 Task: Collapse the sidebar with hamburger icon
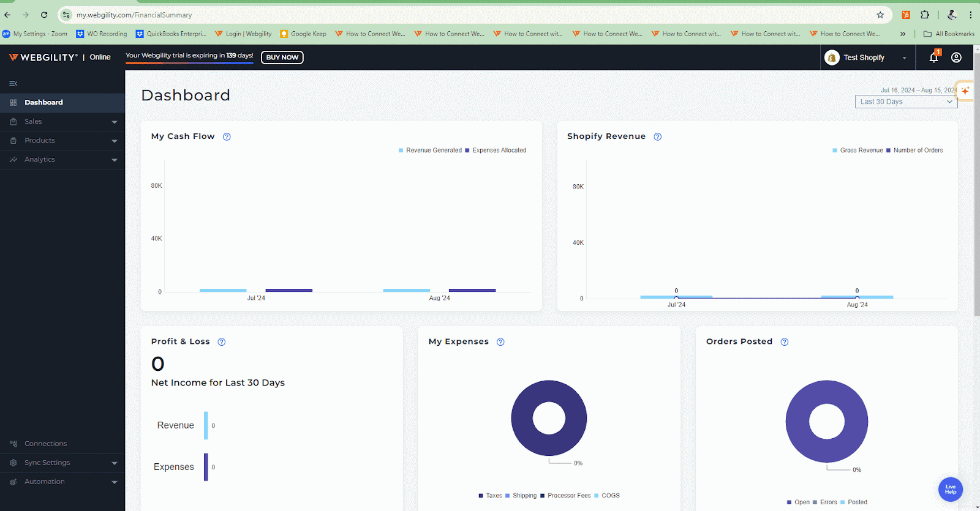(x=13, y=83)
